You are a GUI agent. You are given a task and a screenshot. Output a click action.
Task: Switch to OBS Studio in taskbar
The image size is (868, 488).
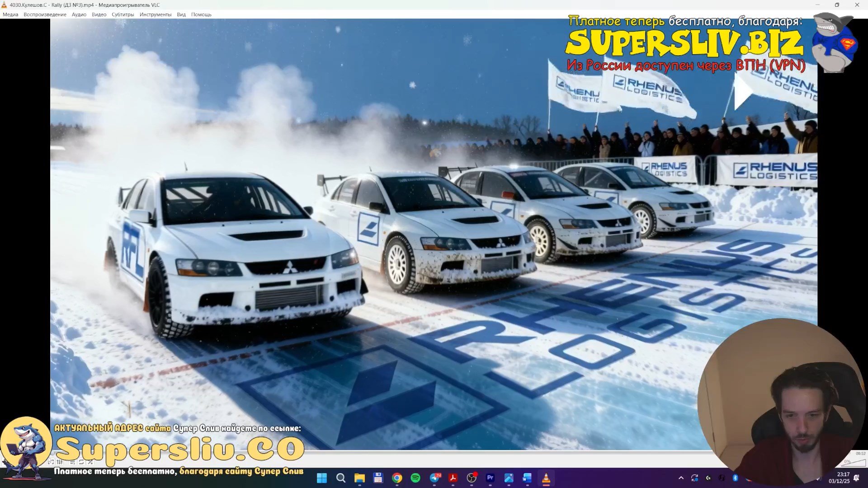[x=472, y=478]
